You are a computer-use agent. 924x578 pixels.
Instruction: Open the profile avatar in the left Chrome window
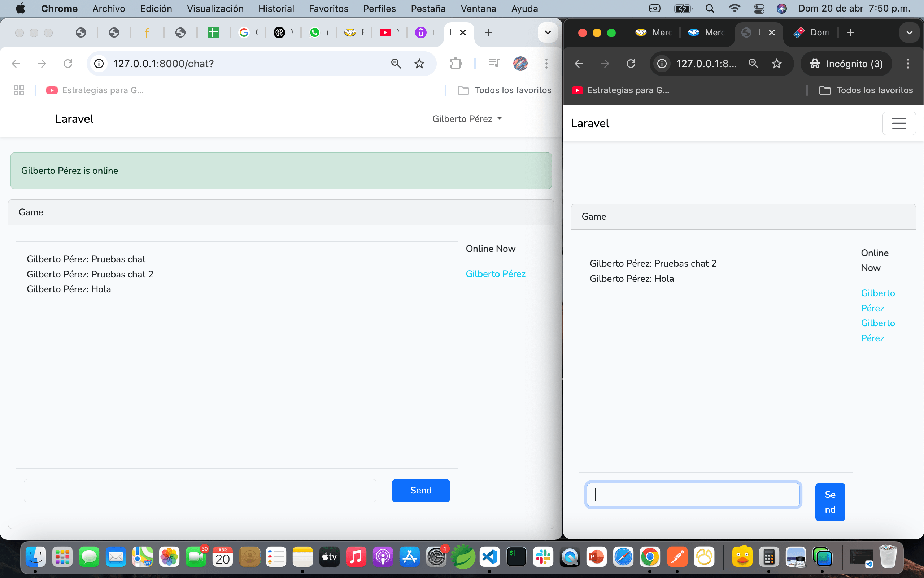tap(520, 64)
